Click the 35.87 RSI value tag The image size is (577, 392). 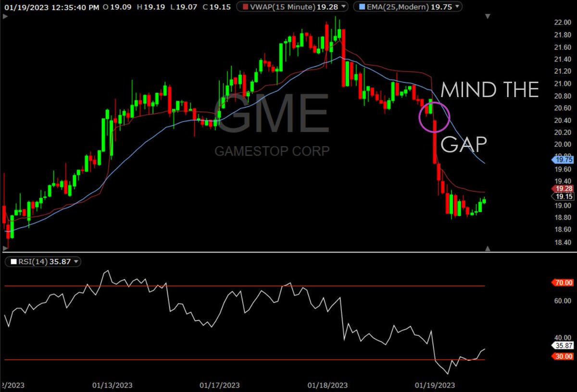click(x=562, y=345)
